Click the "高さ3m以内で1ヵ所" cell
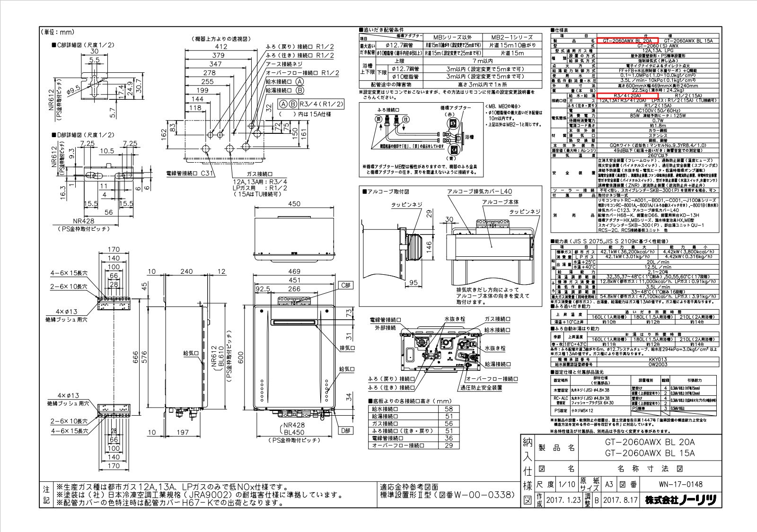The image size is (757, 532). [x=483, y=84]
